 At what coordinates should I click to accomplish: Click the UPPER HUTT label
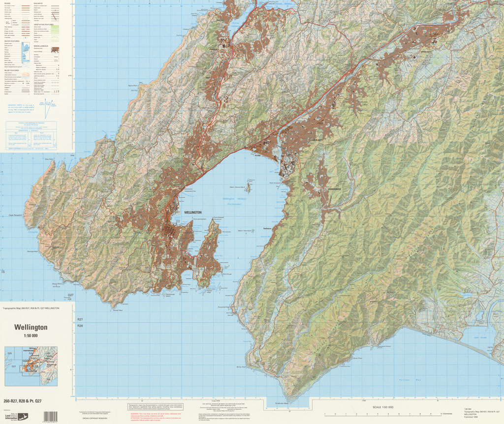click(426, 51)
